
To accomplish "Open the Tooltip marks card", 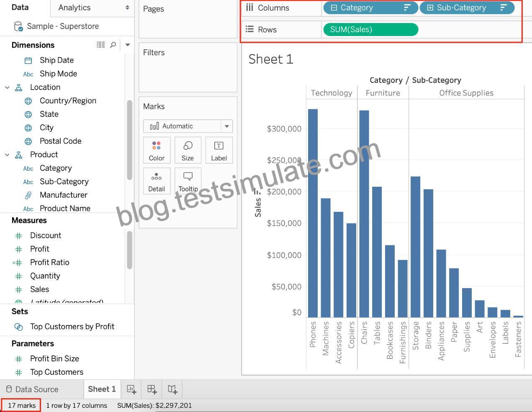I will [188, 181].
